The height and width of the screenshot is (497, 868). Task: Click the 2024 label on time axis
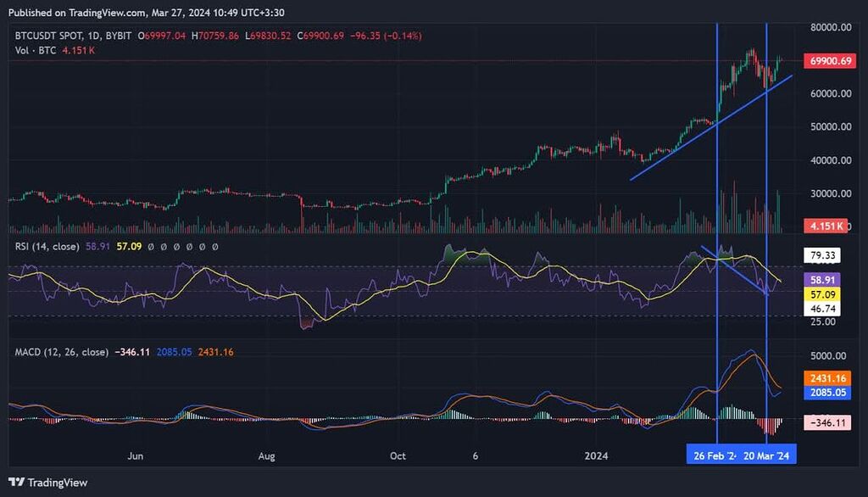(597, 456)
